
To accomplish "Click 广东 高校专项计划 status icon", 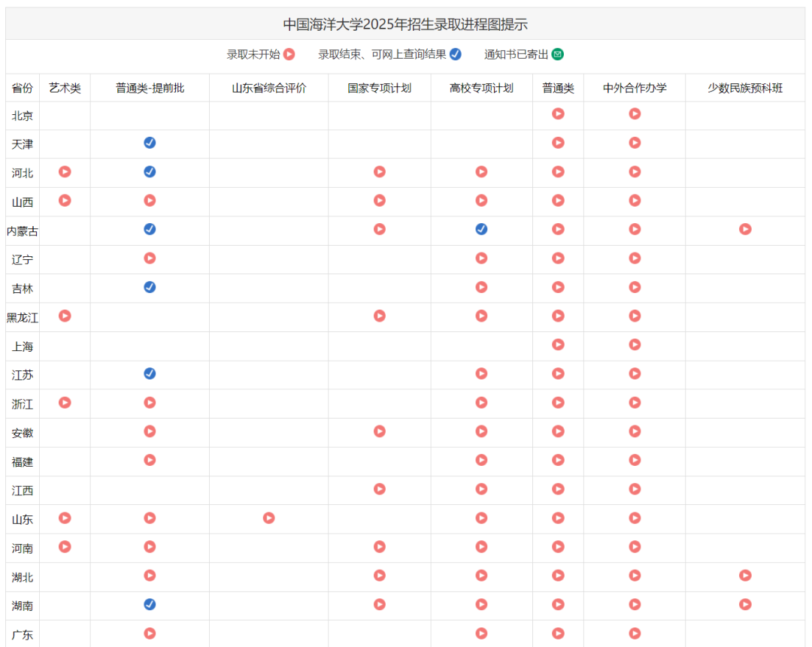I will 482,633.
